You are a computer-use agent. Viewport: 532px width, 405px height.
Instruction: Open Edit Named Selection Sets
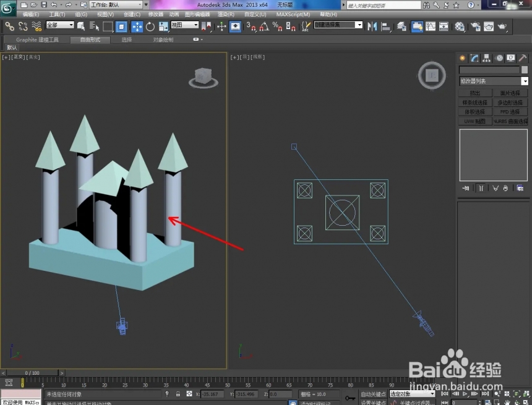click(306, 27)
